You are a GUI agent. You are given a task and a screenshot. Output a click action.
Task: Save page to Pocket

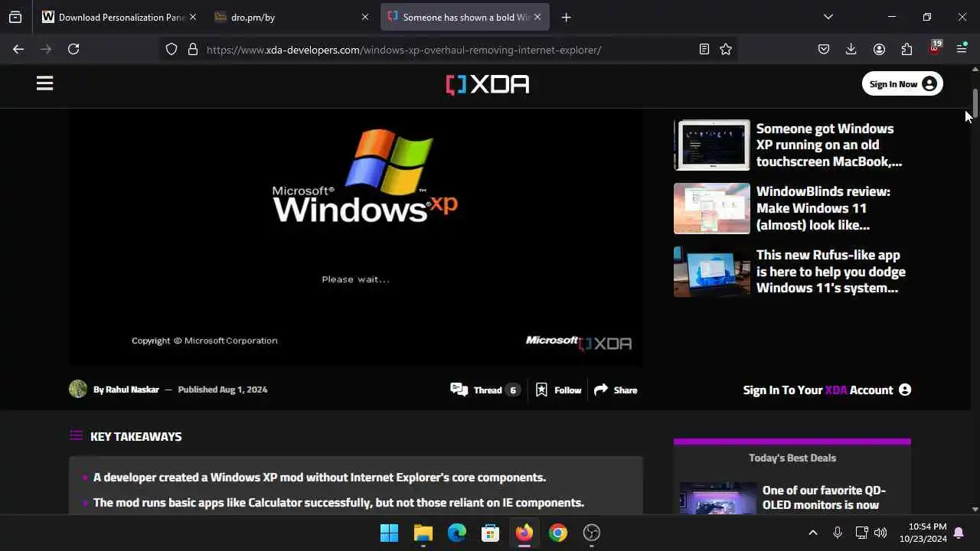pyautogui.click(x=824, y=49)
